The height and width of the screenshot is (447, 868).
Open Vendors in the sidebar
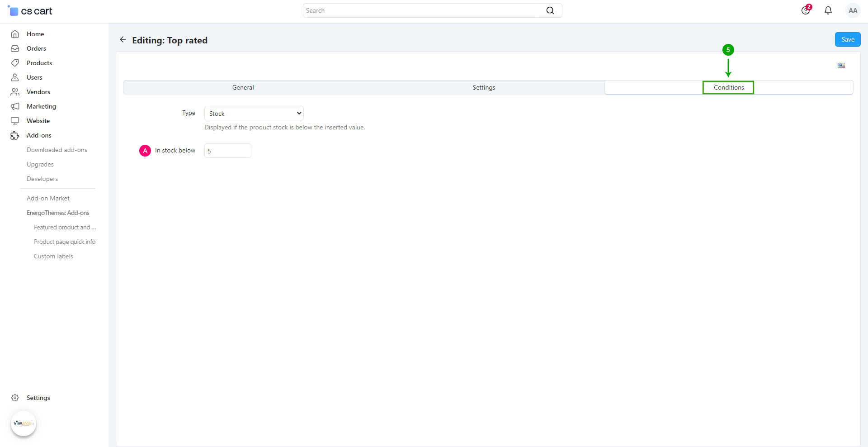[38, 92]
